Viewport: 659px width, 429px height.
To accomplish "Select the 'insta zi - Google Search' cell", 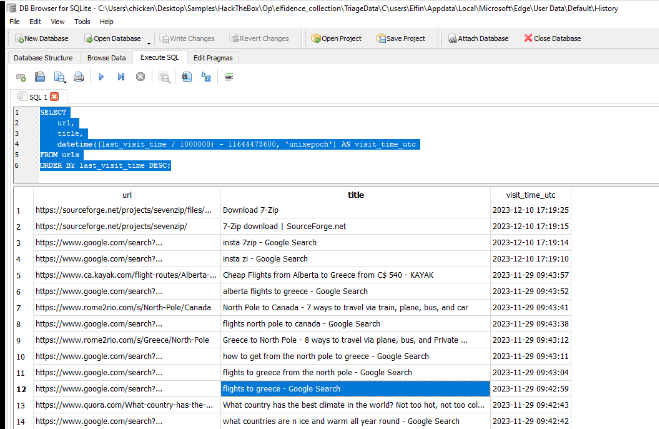I will (356, 259).
